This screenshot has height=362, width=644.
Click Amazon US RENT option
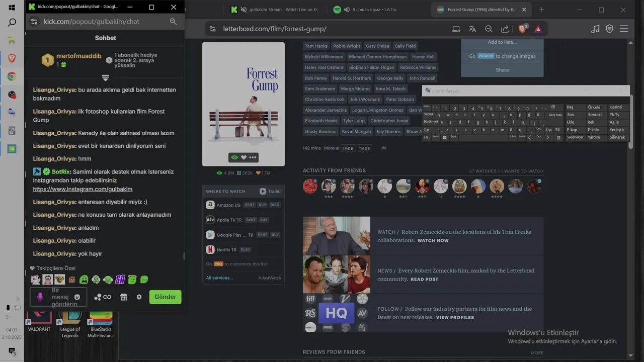(x=250, y=205)
